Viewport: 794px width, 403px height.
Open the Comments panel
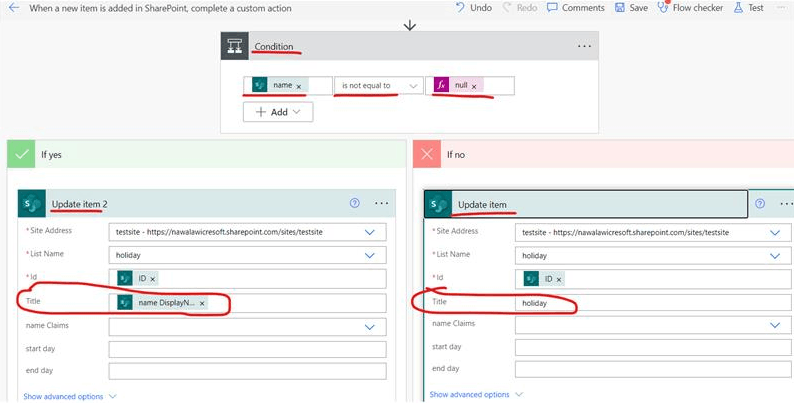576,8
